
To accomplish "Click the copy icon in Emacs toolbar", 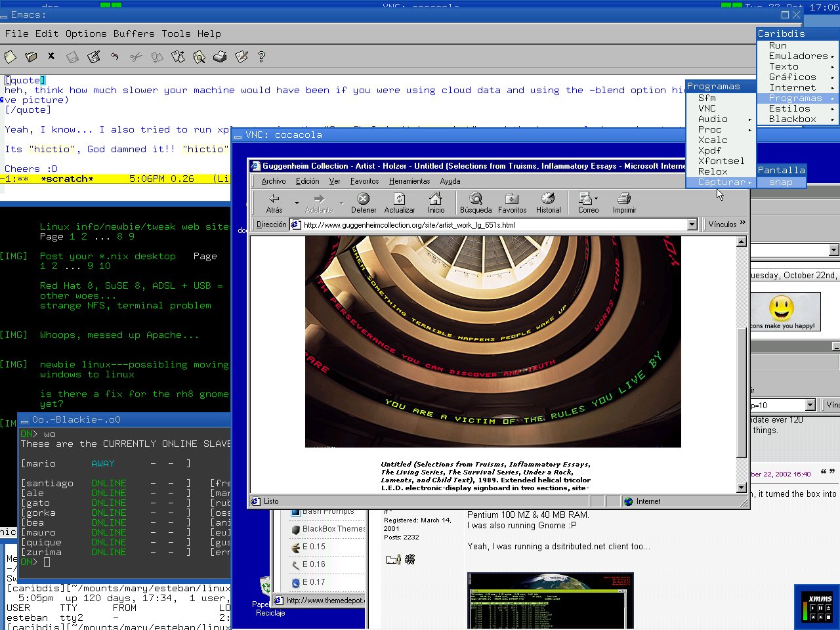I will [x=157, y=57].
